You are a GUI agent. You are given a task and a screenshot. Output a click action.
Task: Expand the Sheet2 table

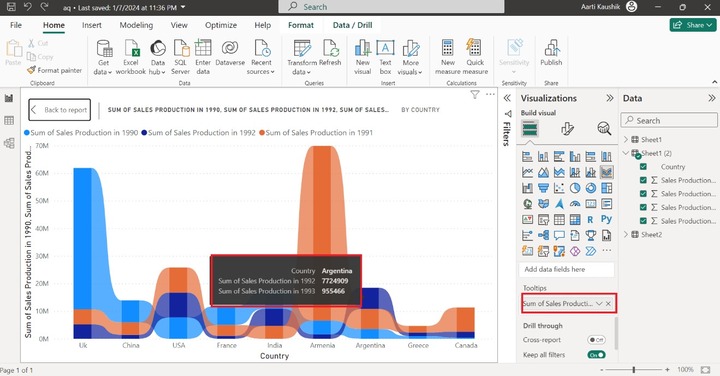click(x=626, y=234)
